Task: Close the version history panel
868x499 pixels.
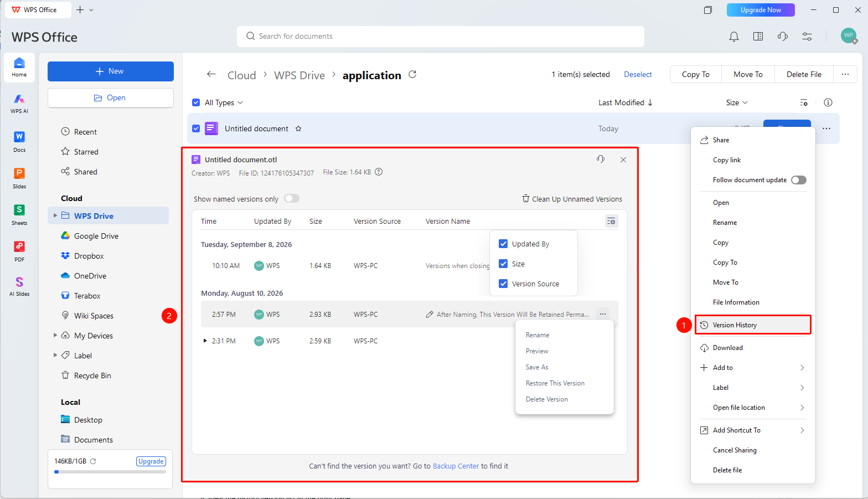Action: pyautogui.click(x=623, y=160)
